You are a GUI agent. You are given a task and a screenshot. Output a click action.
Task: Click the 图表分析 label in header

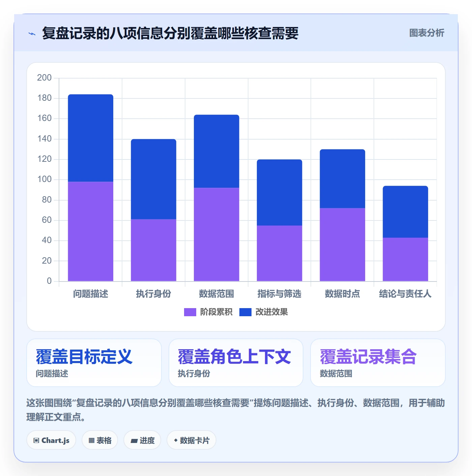click(x=426, y=33)
